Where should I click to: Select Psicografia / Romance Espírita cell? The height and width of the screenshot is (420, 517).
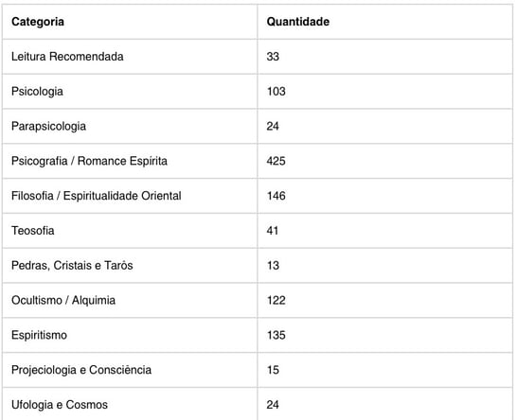(x=130, y=161)
